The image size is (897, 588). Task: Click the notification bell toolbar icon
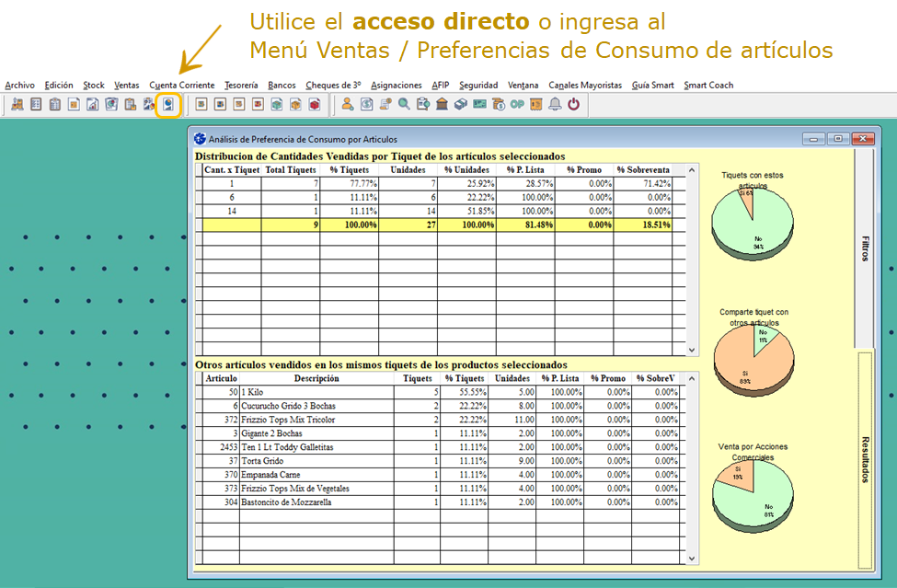pos(555,104)
